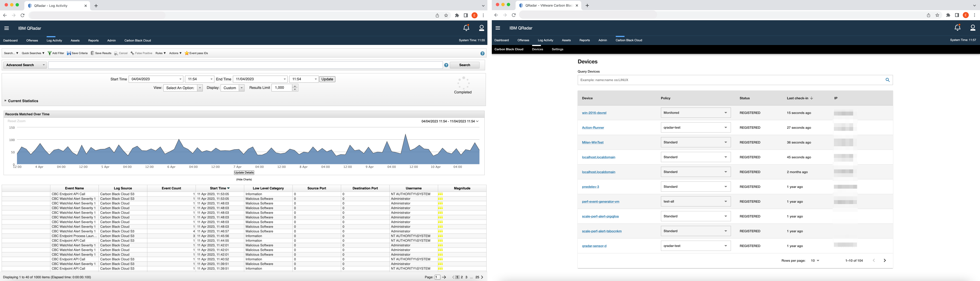Open Assets tab in Log Activity window

point(75,40)
